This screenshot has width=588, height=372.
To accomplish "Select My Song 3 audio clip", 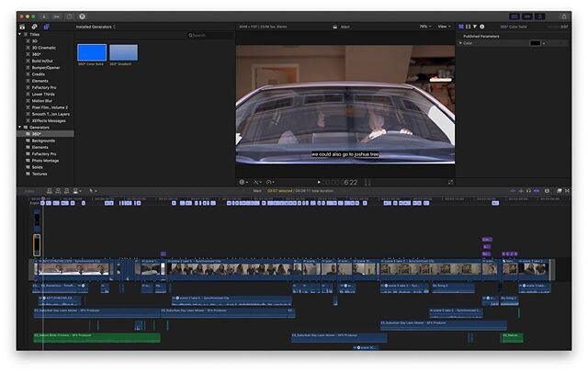I will tap(453, 287).
